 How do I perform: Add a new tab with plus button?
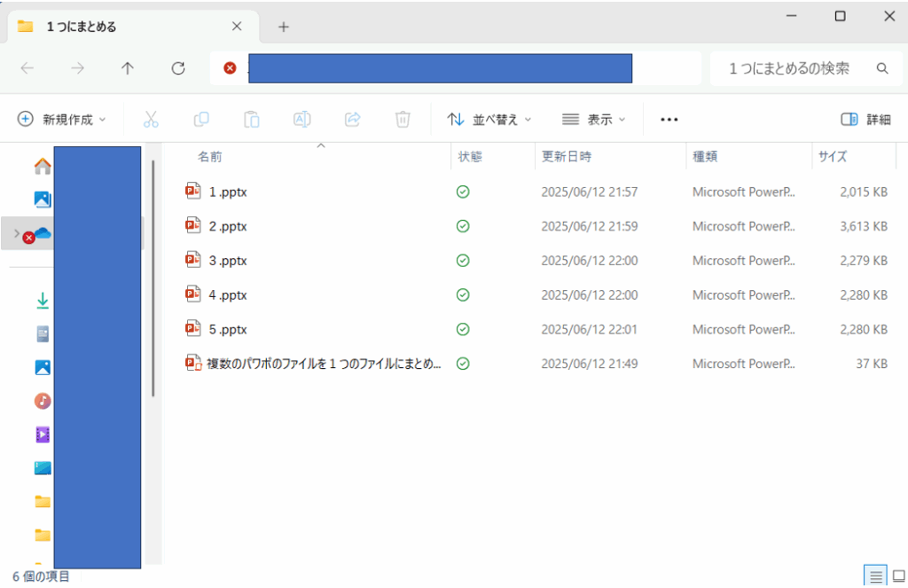coord(284,27)
